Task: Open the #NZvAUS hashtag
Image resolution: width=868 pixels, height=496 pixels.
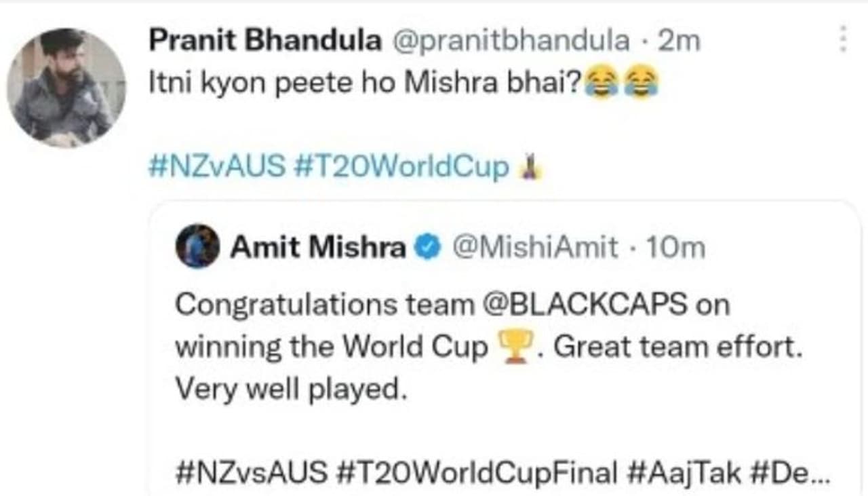Action: click(x=216, y=167)
